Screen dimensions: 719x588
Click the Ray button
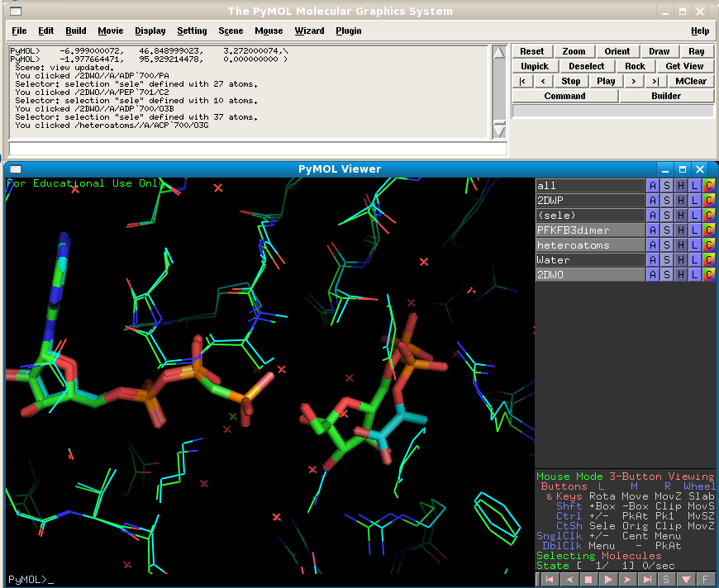pyautogui.click(x=696, y=51)
